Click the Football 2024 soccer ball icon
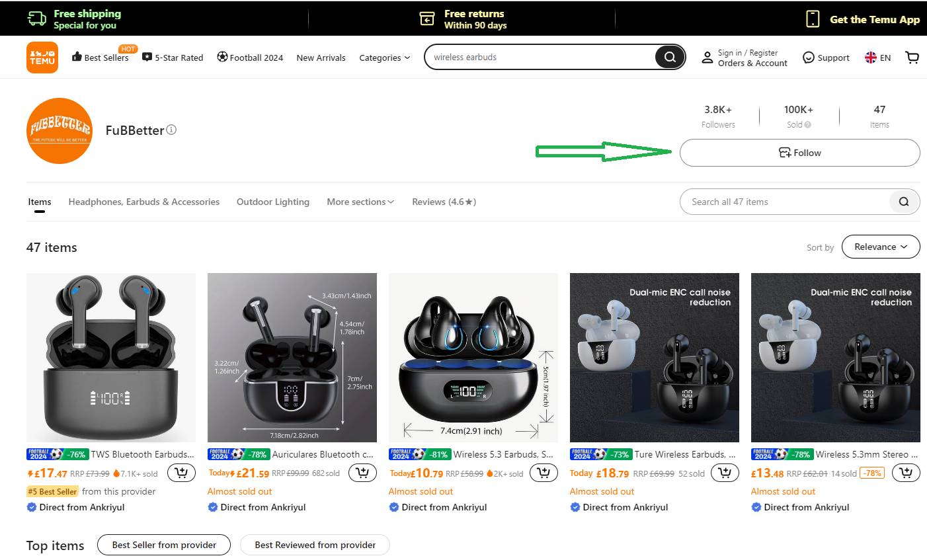 pos(222,58)
